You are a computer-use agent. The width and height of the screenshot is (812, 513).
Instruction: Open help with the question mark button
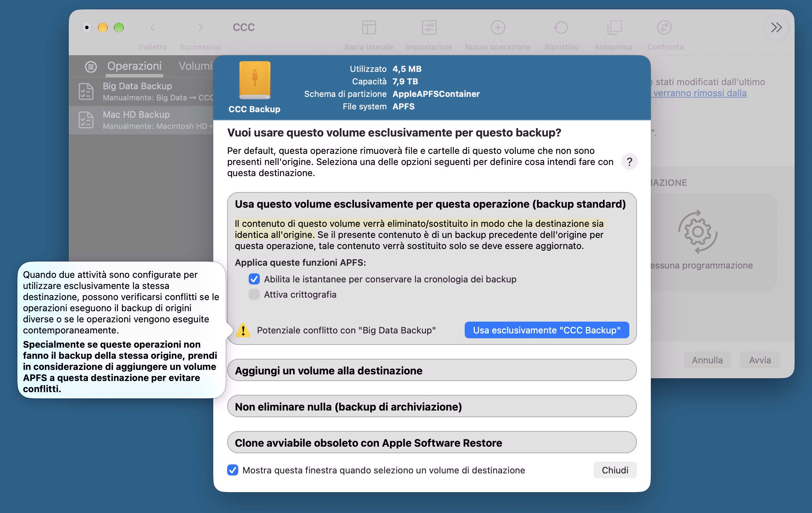(629, 162)
